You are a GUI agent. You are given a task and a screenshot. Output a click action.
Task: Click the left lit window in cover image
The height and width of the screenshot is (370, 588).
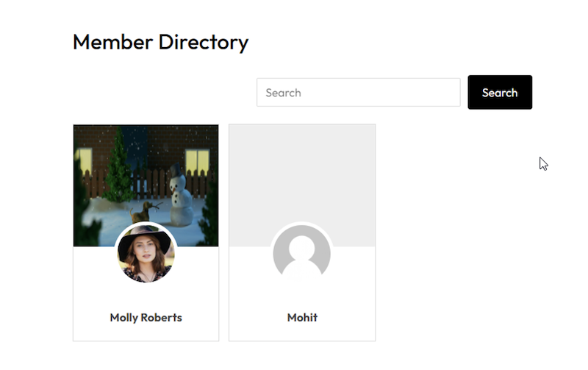83,162
